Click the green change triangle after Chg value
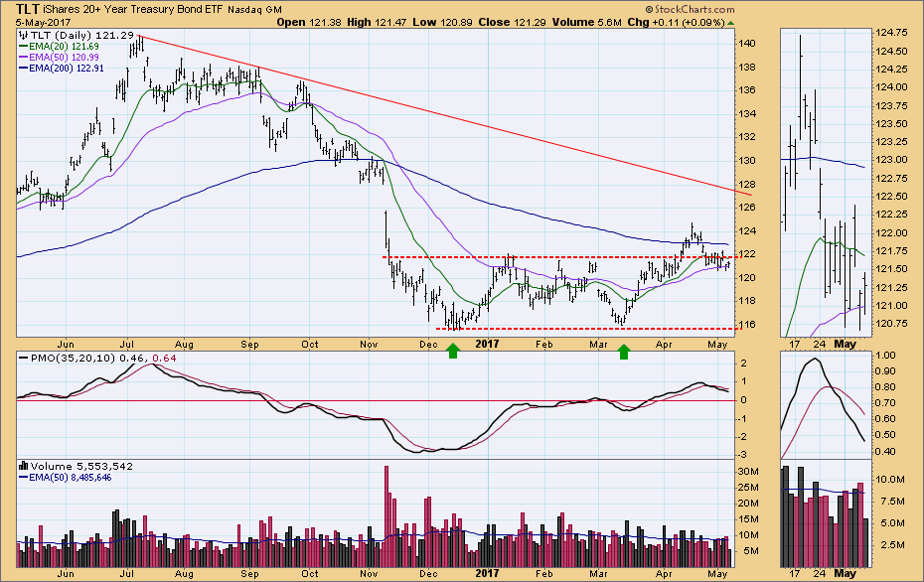Screen dimensions: 924x582 [730, 23]
